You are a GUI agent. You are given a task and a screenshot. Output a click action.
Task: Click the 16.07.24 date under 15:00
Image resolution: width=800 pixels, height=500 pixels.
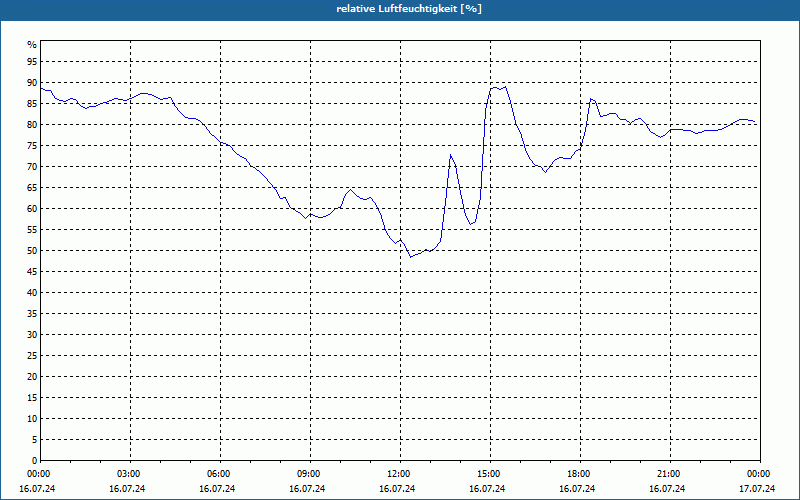click(487, 489)
